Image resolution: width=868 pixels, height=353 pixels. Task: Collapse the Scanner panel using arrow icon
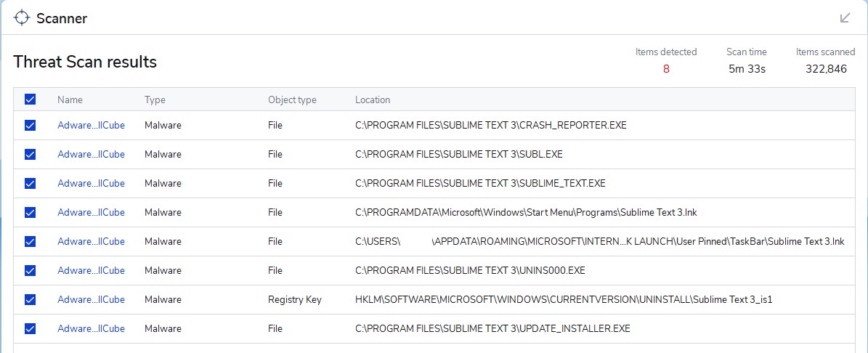point(845,17)
